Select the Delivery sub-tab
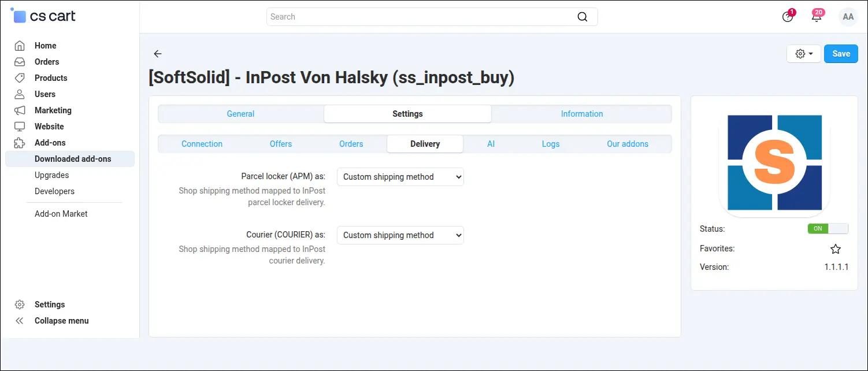 tap(425, 144)
